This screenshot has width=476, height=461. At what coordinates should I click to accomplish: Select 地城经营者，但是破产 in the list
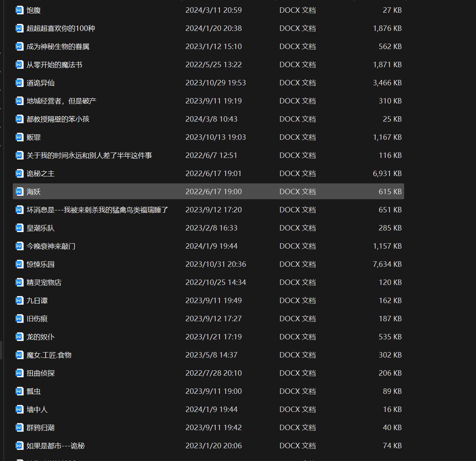[x=61, y=101]
